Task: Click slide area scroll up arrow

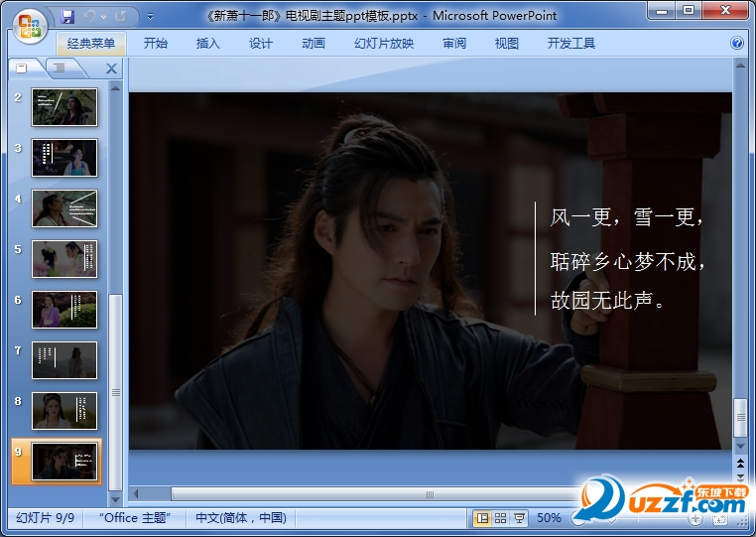Action: pos(740,66)
